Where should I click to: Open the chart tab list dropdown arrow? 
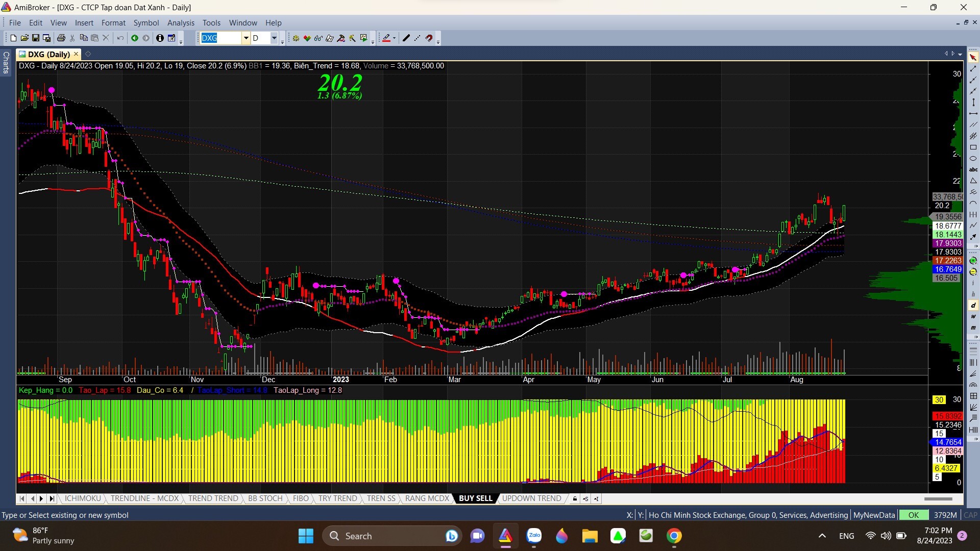click(960, 54)
